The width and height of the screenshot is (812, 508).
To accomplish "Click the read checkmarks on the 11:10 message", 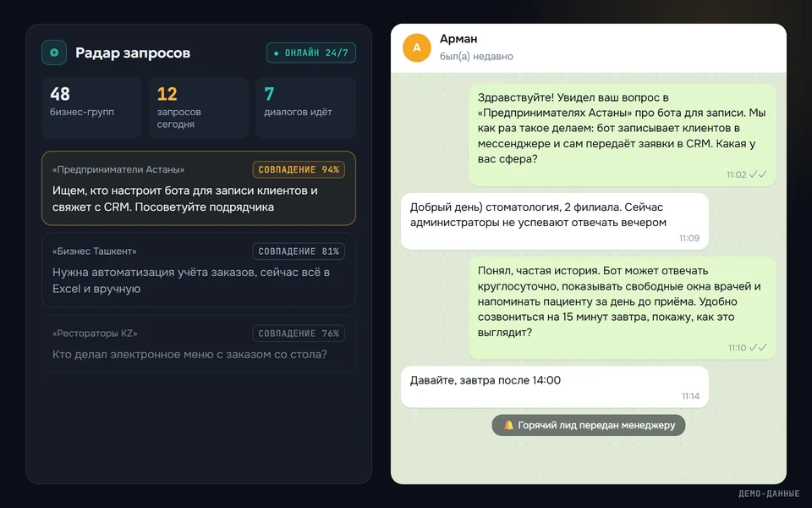I will [759, 348].
